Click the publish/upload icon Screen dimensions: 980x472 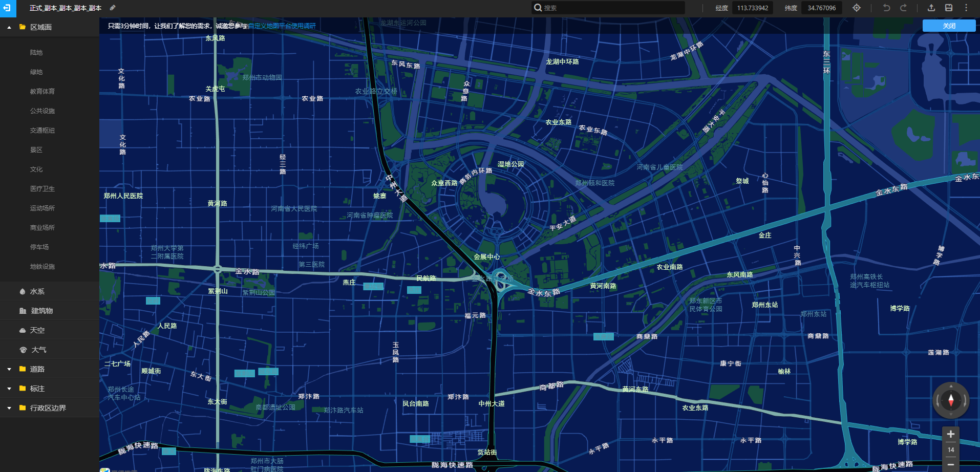pos(931,8)
